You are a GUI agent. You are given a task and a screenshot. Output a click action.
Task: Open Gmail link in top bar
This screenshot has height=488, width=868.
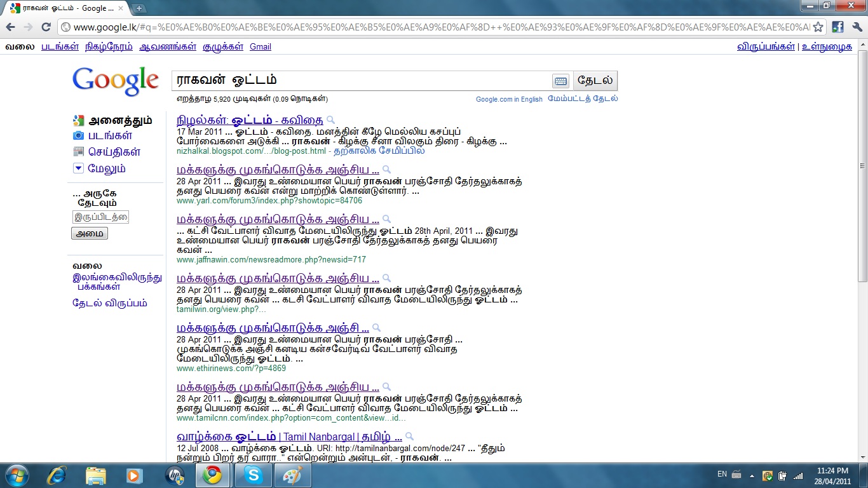pyautogui.click(x=260, y=47)
